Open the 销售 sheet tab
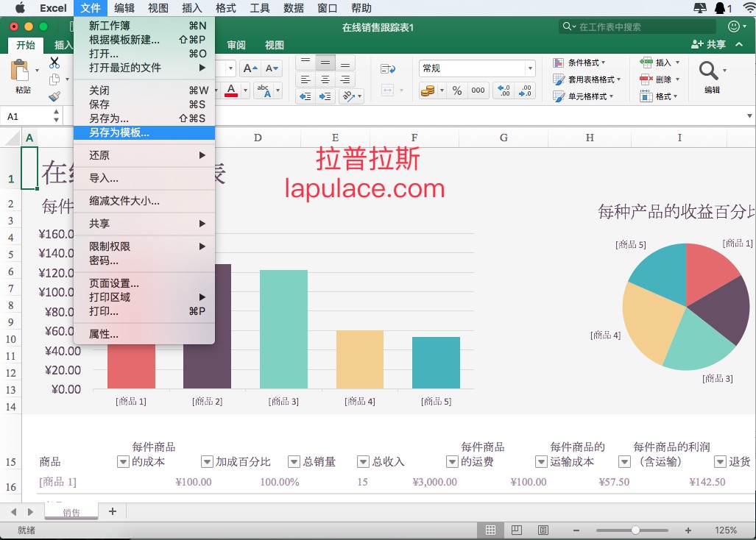The height and width of the screenshot is (540, 756). (x=71, y=512)
